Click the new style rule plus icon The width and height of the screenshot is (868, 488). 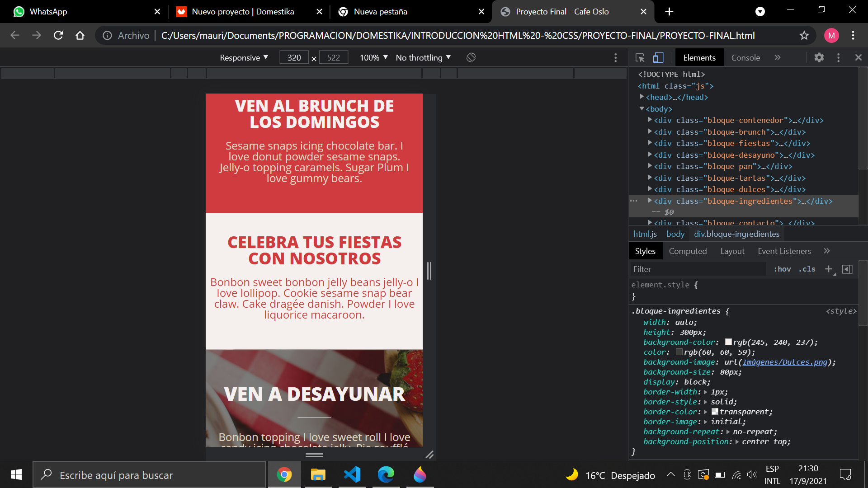pyautogui.click(x=829, y=269)
